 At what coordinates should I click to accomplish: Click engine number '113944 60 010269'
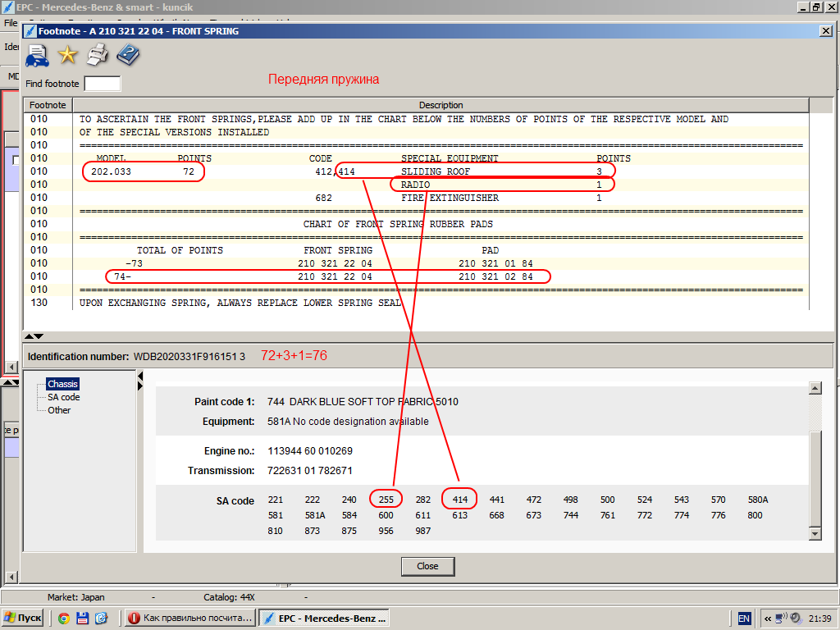point(310,451)
